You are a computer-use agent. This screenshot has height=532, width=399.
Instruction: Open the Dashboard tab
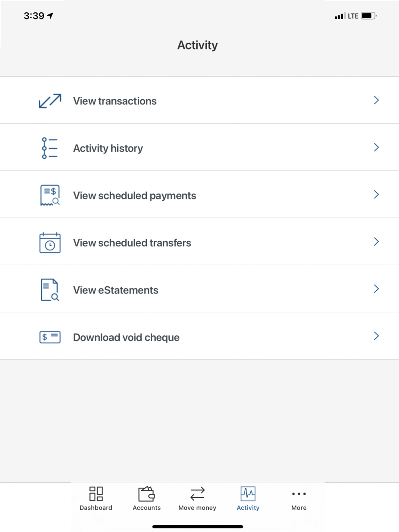click(x=96, y=498)
